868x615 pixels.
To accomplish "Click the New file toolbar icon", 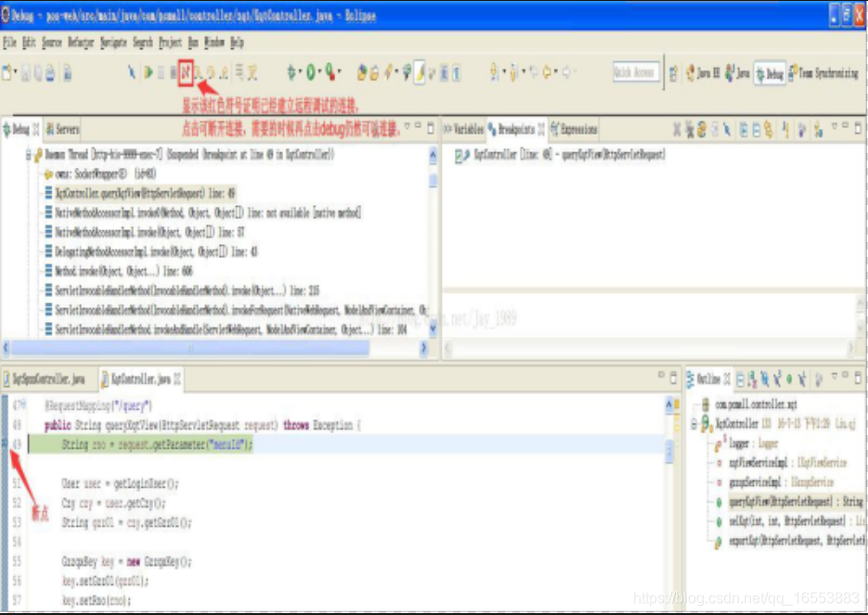I will click(7, 72).
